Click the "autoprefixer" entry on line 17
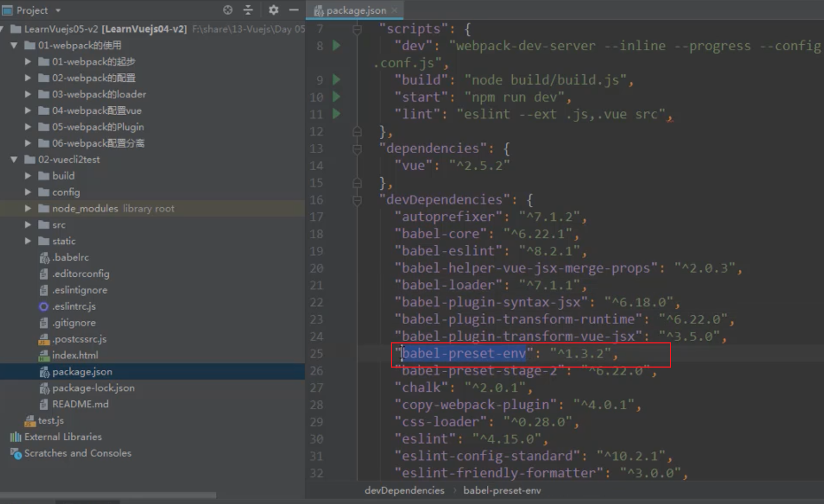Image resolution: width=824 pixels, height=504 pixels. click(x=448, y=217)
